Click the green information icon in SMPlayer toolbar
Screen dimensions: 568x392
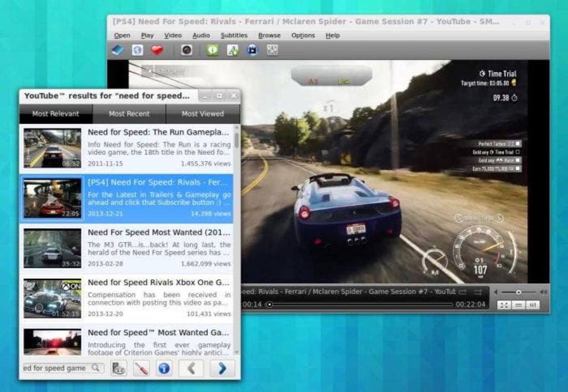213,50
